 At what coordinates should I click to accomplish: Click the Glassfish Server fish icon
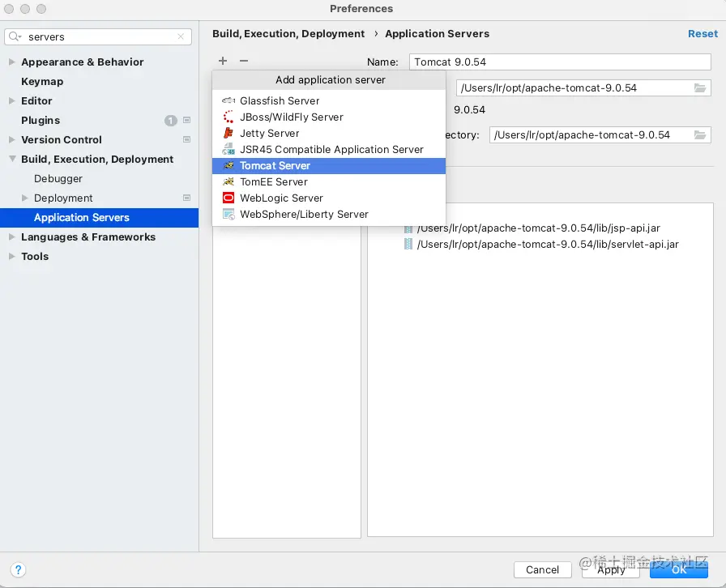pos(228,100)
